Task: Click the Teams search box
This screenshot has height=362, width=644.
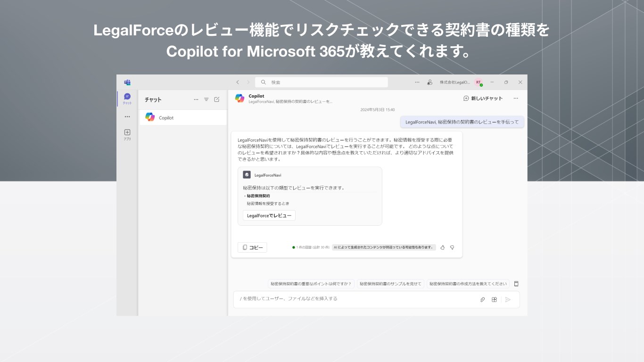Action: point(322,82)
